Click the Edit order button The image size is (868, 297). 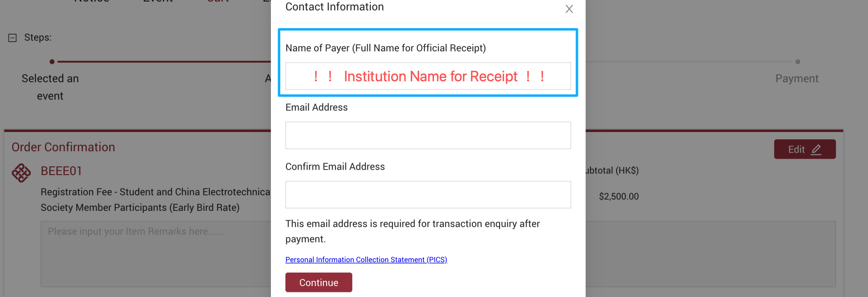point(804,149)
